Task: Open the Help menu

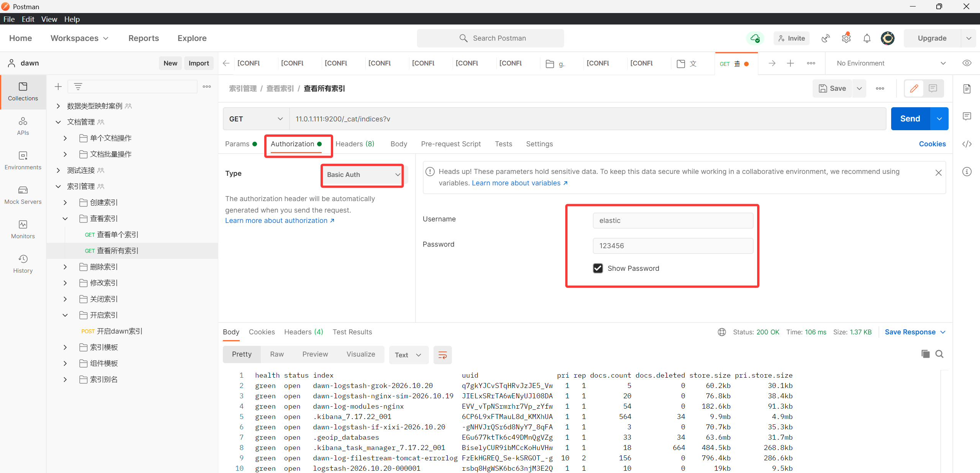Action: point(72,19)
